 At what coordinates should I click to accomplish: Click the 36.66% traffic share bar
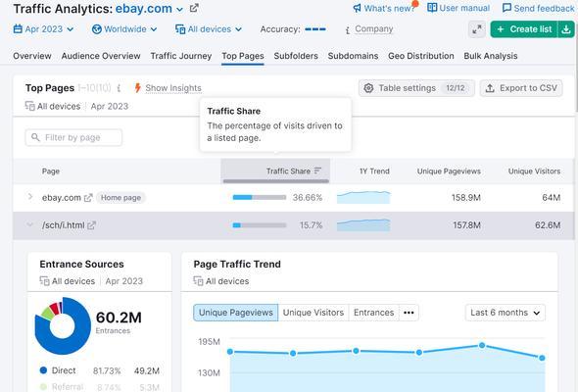260,197
